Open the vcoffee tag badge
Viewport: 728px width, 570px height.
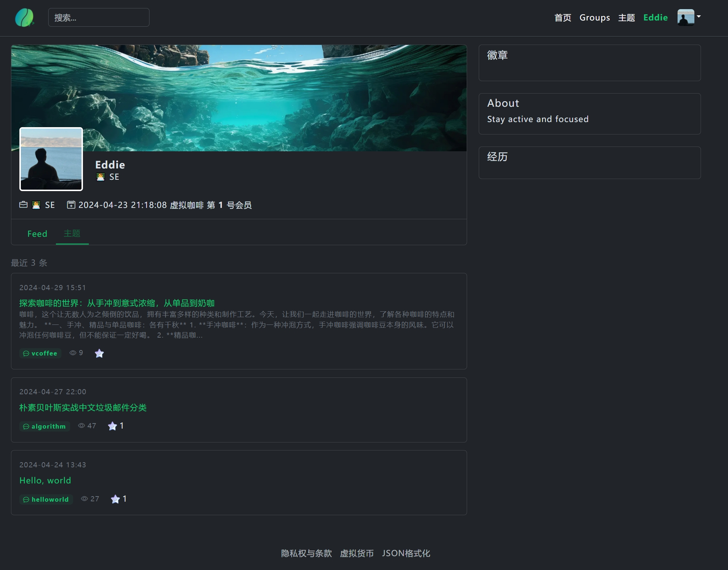click(40, 353)
